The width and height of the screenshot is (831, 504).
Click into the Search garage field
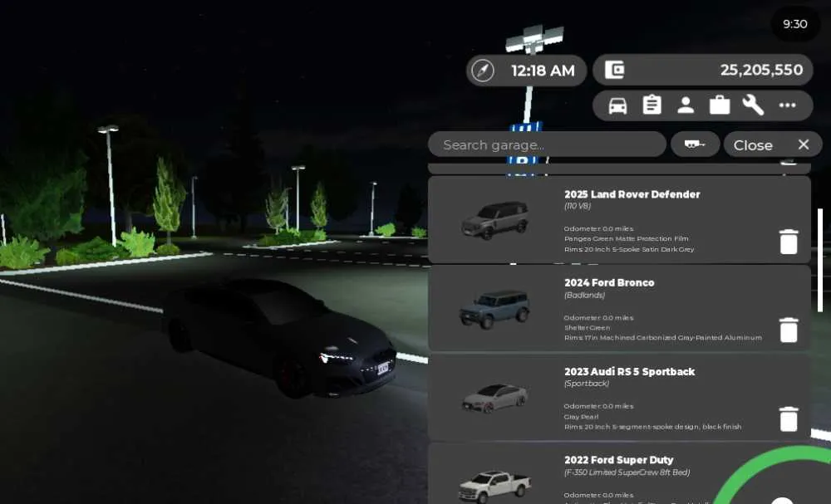[547, 144]
